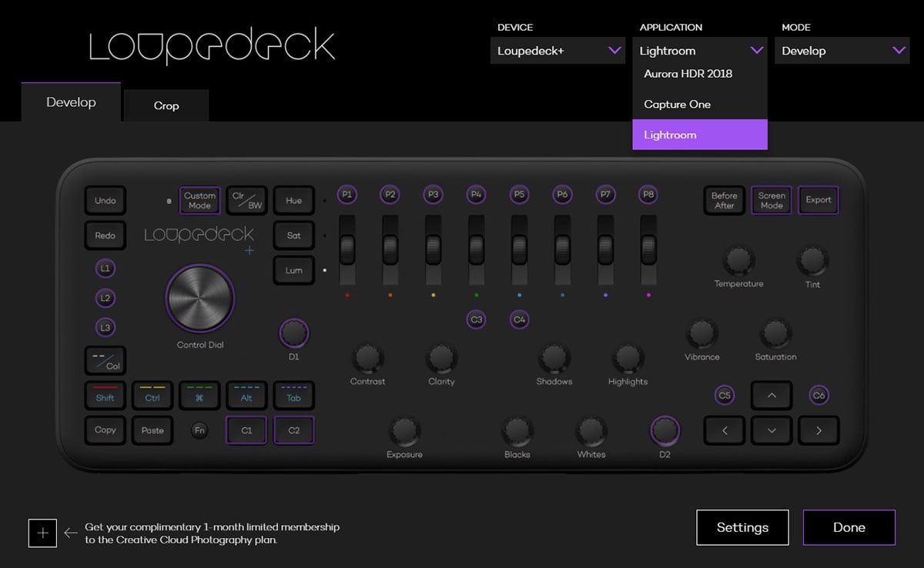Screen dimensions: 924x568
Task: Click the Before After key
Action: tap(724, 200)
